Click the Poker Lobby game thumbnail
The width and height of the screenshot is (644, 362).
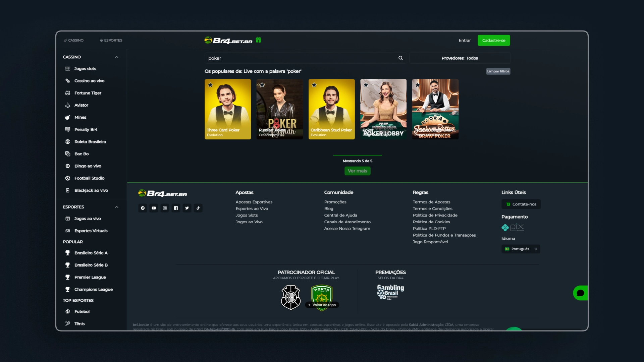383,109
